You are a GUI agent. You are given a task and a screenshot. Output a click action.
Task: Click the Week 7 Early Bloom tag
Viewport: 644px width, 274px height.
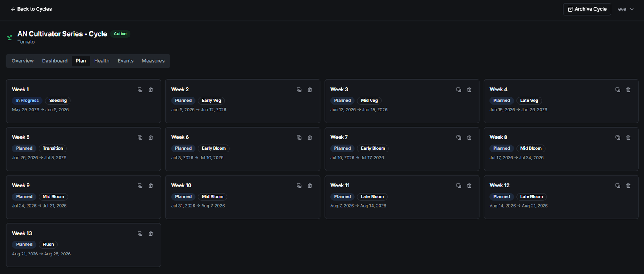click(x=373, y=148)
